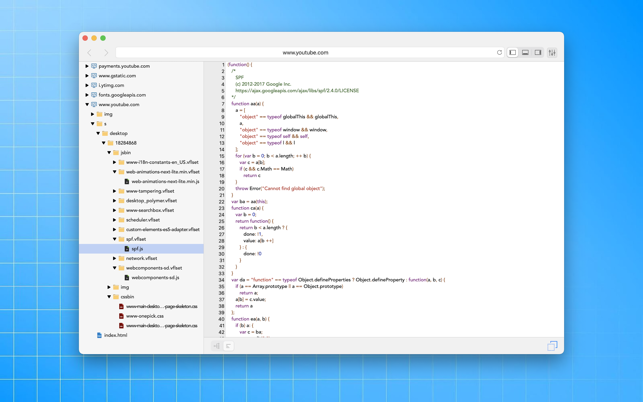Select the www-searchbox.vflset row label

point(150,210)
